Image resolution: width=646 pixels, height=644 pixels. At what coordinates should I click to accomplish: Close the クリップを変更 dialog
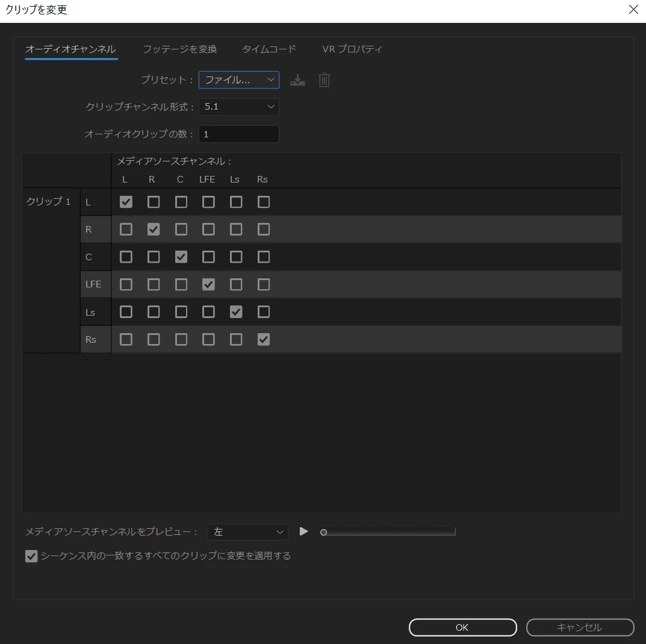[633, 10]
